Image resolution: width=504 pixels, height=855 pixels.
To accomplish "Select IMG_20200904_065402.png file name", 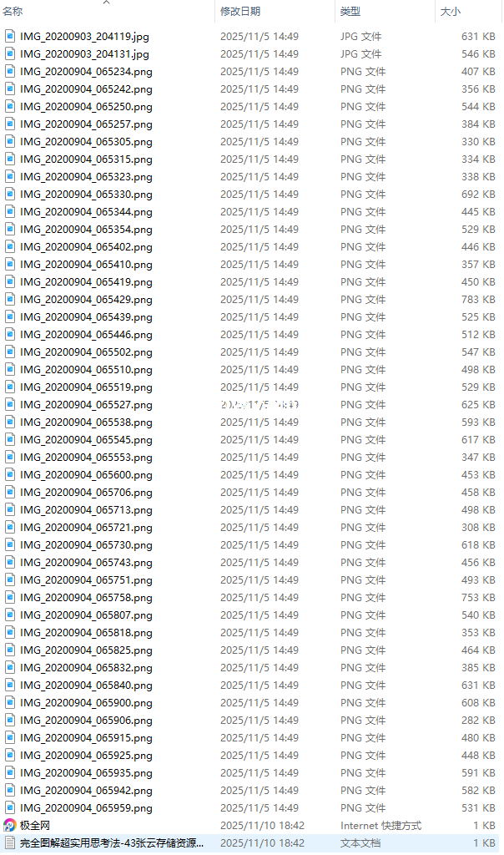I will tap(86, 247).
